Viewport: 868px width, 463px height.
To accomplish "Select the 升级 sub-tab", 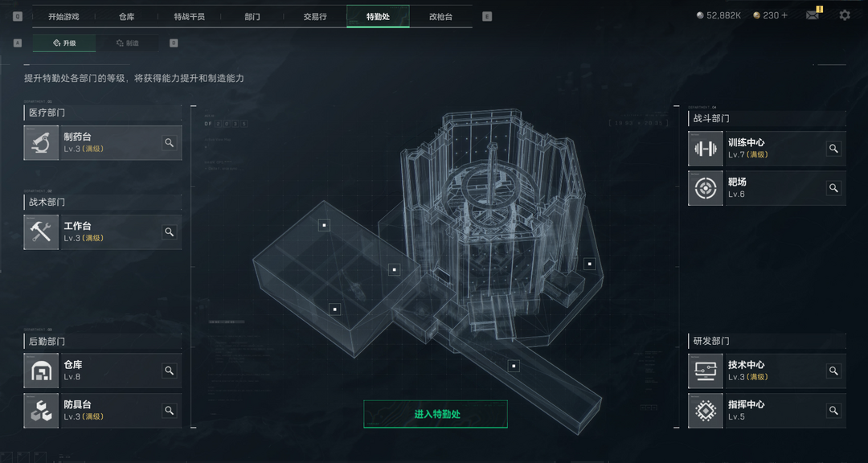I will pos(64,43).
